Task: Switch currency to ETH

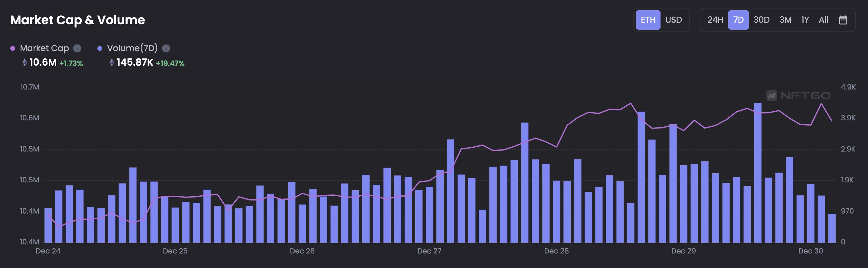Action: (x=648, y=20)
